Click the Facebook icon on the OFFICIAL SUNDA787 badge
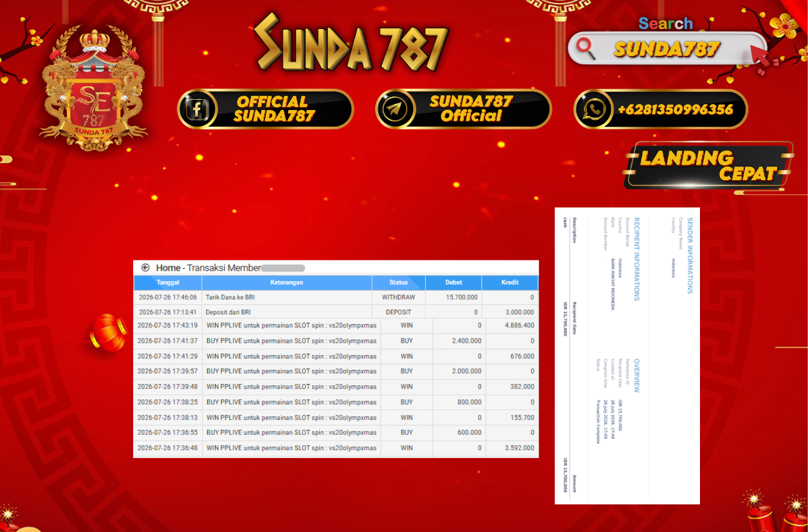This screenshot has height=532, width=808. coord(197,109)
